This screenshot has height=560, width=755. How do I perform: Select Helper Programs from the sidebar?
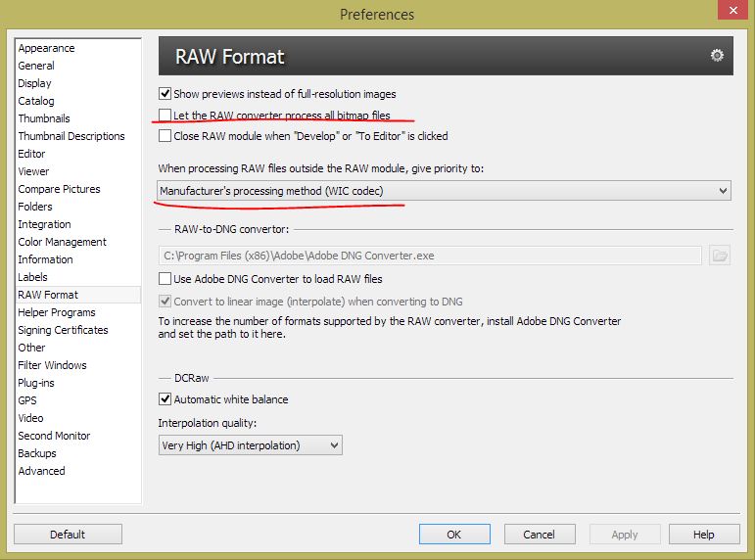click(x=57, y=312)
